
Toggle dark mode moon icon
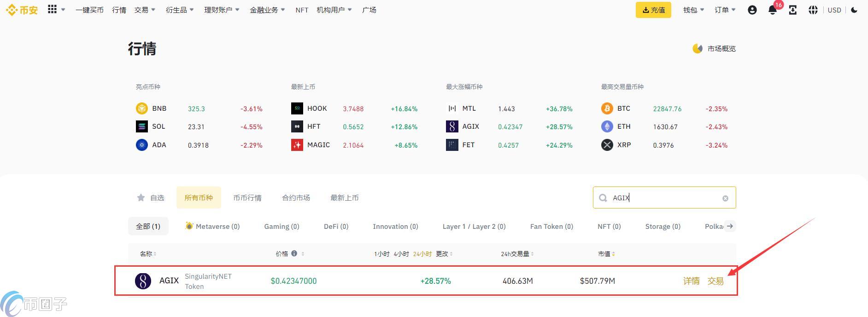[854, 10]
